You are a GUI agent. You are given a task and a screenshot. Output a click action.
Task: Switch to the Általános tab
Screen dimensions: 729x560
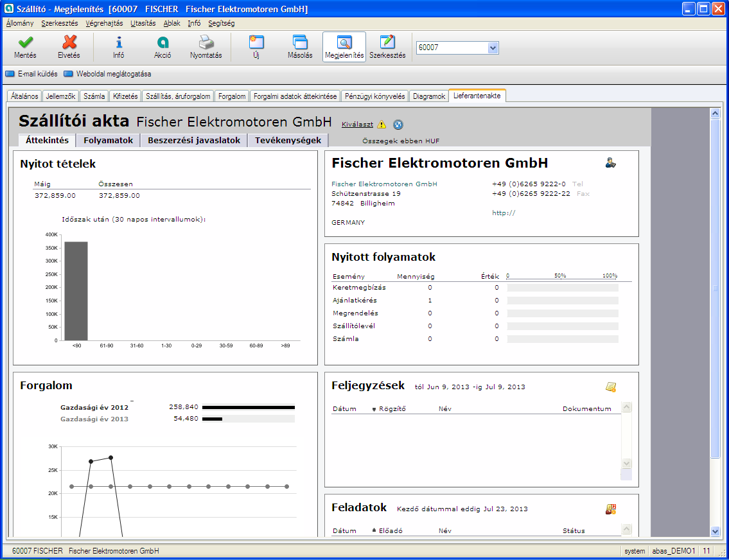tap(24, 96)
